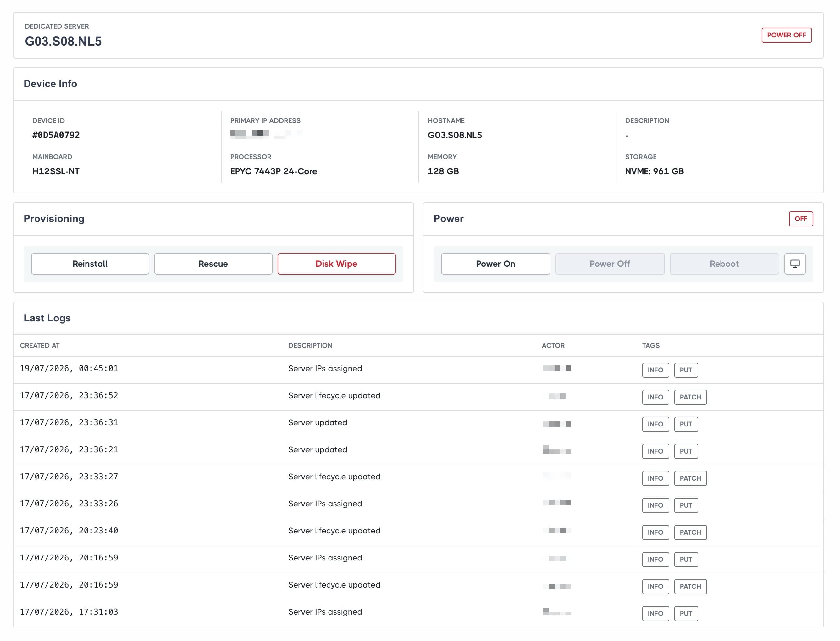Viewport: 840px width, 641px height.
Task: Click hostname value G03.S08.NL5 in Device Info
Action: tap(455, 135)
